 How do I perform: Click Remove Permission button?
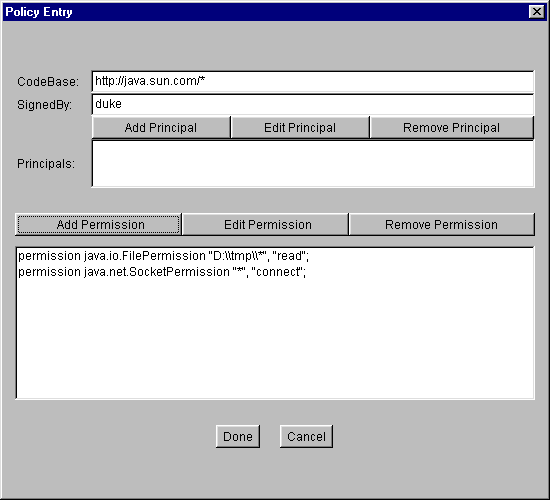pos(442,225)
